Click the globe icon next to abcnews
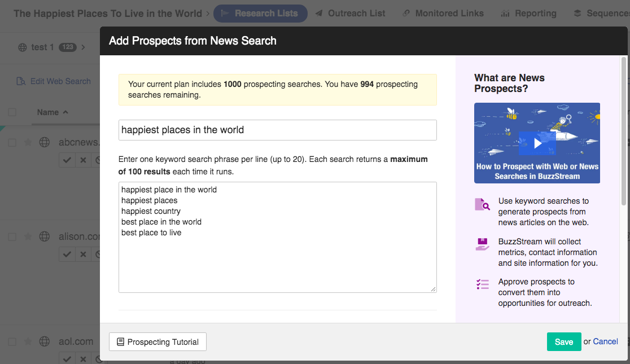Image resolution: width=630 pixels, height=364 pixels. pos(45,142)
